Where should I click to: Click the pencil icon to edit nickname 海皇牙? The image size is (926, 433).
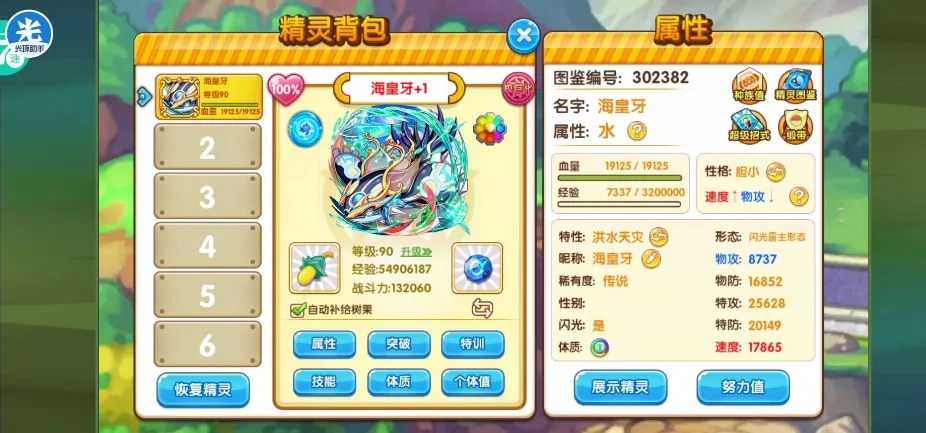(651, 258)
